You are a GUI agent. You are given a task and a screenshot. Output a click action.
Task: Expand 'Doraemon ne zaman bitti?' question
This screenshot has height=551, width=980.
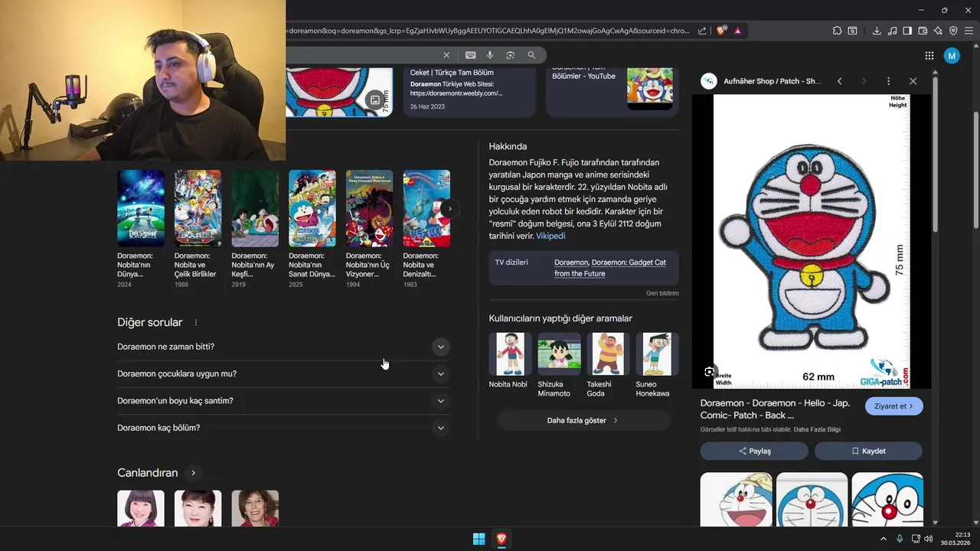point(283,347)
